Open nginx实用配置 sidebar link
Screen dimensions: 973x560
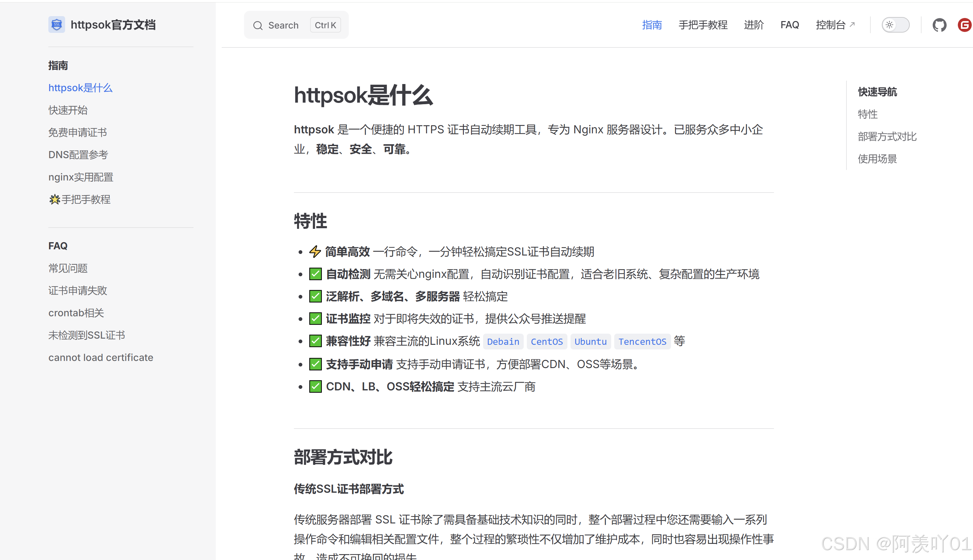[81, 177]
